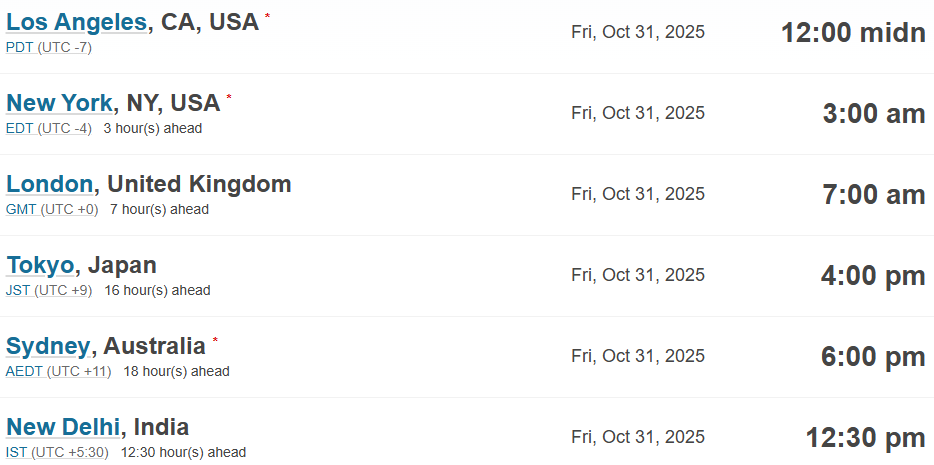Click the 4:00 pm time for Tokyo
The width and height of the screenshot is (934, 465).
coord(873,275)
